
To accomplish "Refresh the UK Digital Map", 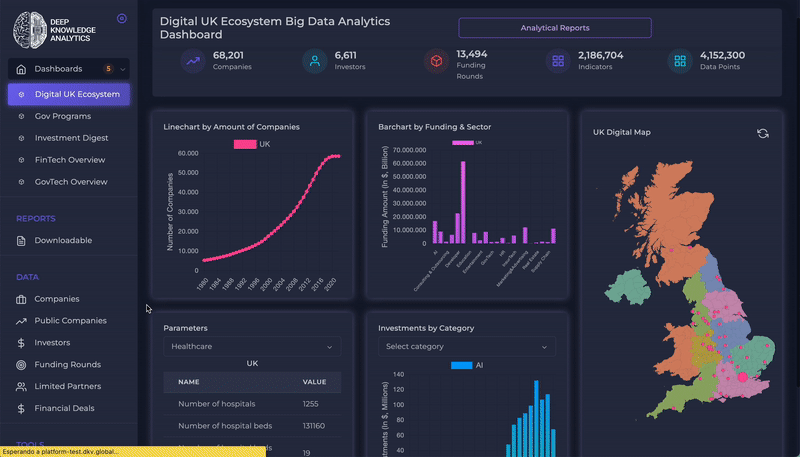I will pyautogui.click(x=763, y=134).
